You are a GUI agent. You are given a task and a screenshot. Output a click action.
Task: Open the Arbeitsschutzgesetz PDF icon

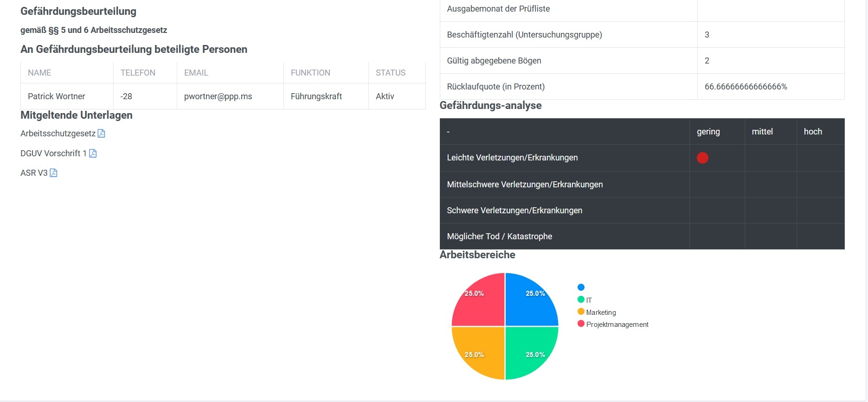pos(101,134)
